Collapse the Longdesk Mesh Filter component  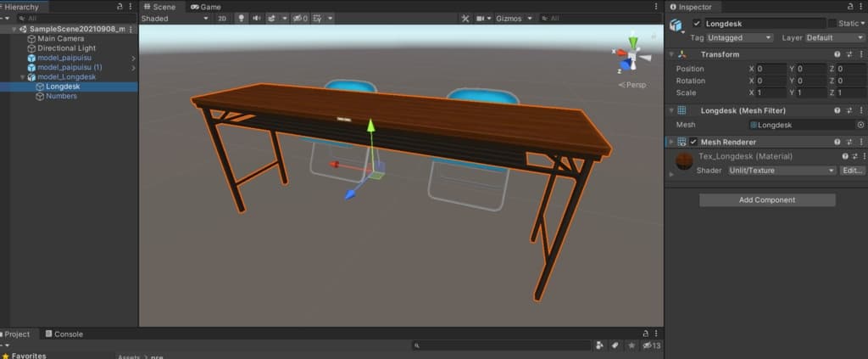671,110
